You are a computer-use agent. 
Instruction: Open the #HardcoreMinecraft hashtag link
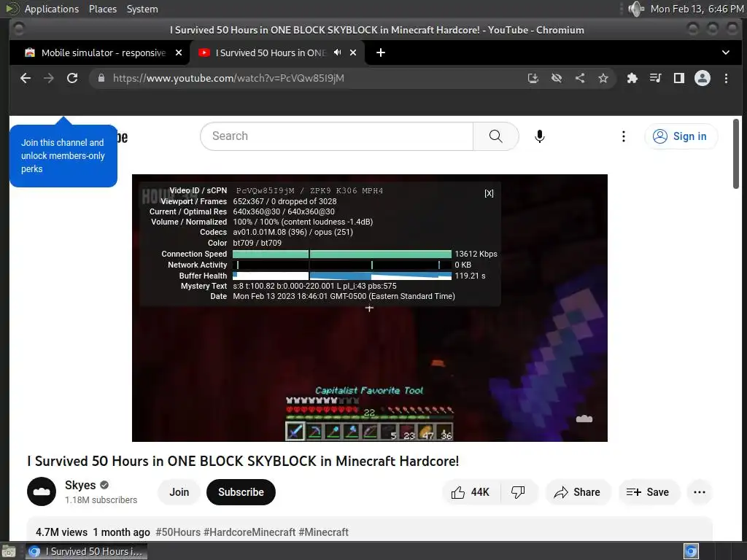249,532
